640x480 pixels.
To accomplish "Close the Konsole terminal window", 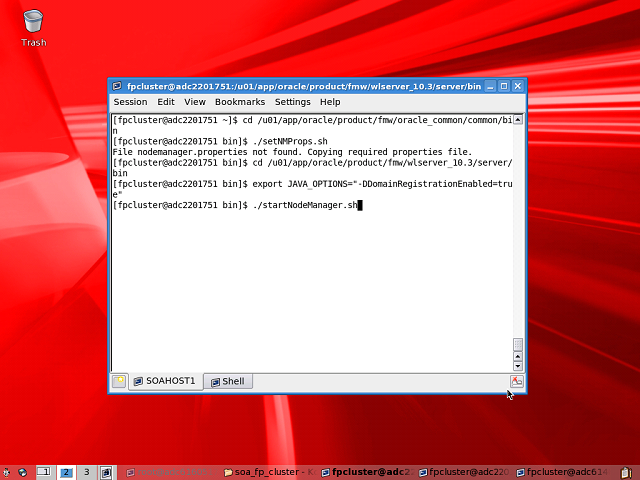I will 518,86.
